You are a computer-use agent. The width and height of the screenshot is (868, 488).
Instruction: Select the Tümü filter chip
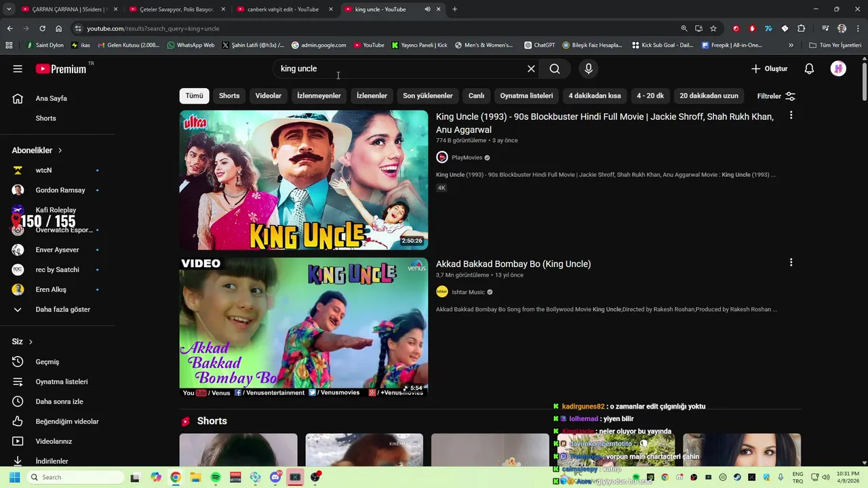pos(194,96)
